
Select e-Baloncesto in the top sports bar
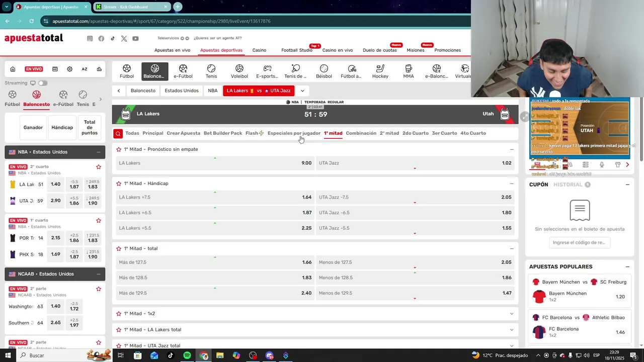coord(437,71)
